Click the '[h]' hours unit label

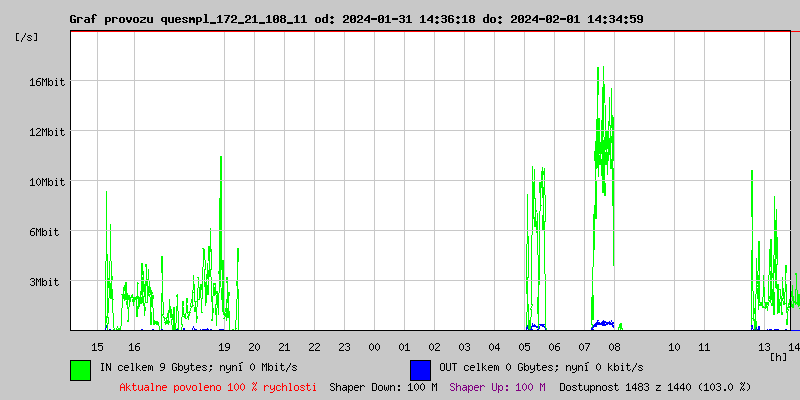[778, 357]
